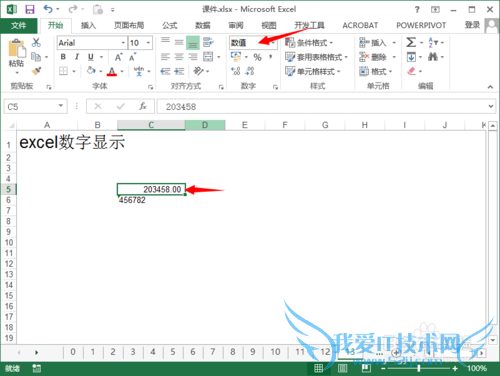This screenshot has height=376, width=500.
Task: Click Decrease Indent icon
Action: click(165, 71)
